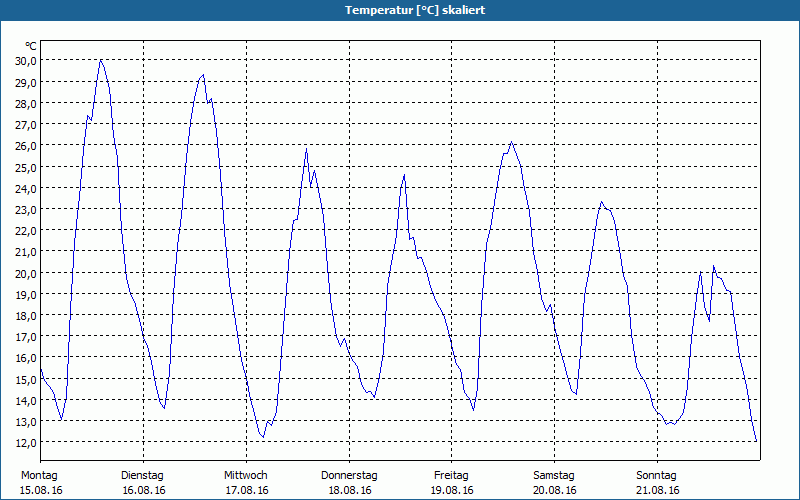Select the 20.08.16 date label
The width and height of the screenshot is (800, 500).
coord(555,490)
